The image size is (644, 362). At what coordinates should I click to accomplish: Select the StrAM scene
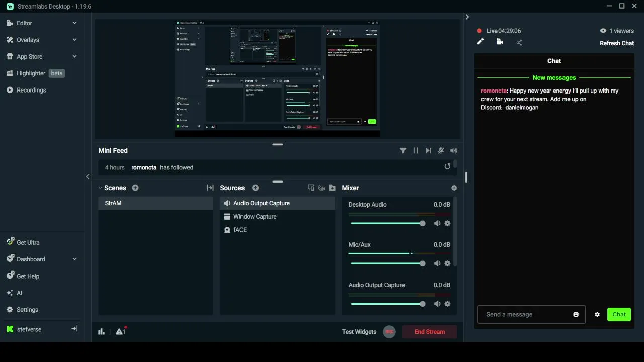(x=156, y=203)
